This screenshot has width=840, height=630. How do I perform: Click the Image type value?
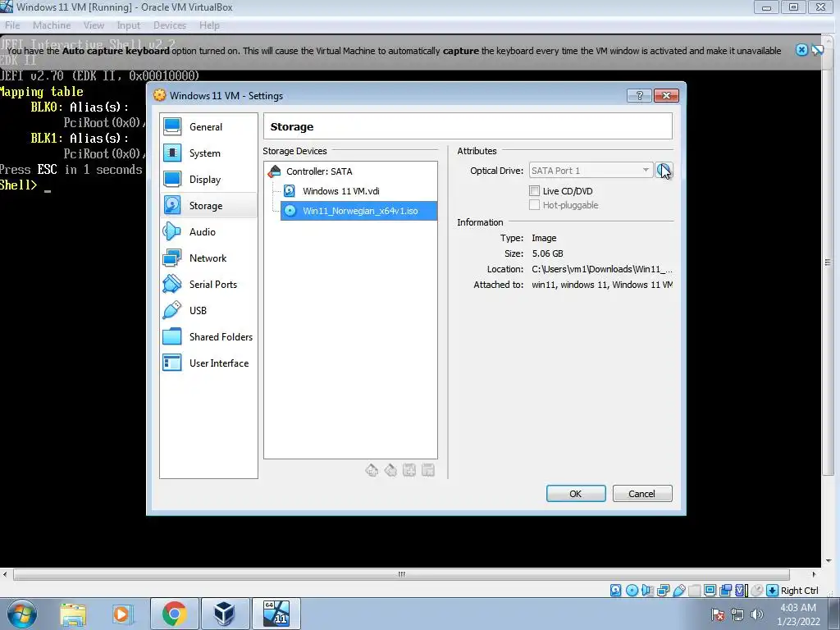coord(544,238)
